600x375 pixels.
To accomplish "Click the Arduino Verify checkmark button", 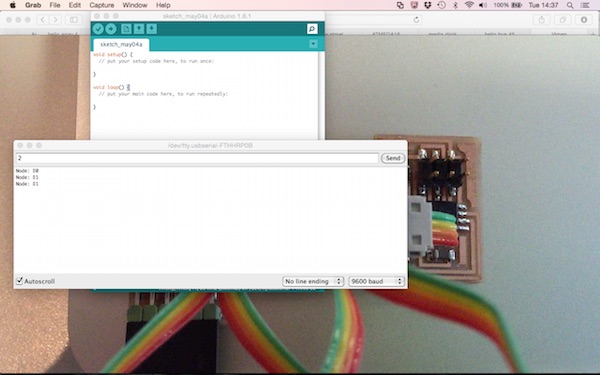I will [98, 29].
